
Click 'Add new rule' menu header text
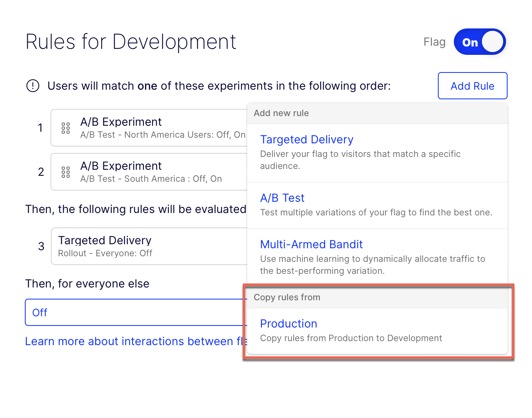click(281, 113)
